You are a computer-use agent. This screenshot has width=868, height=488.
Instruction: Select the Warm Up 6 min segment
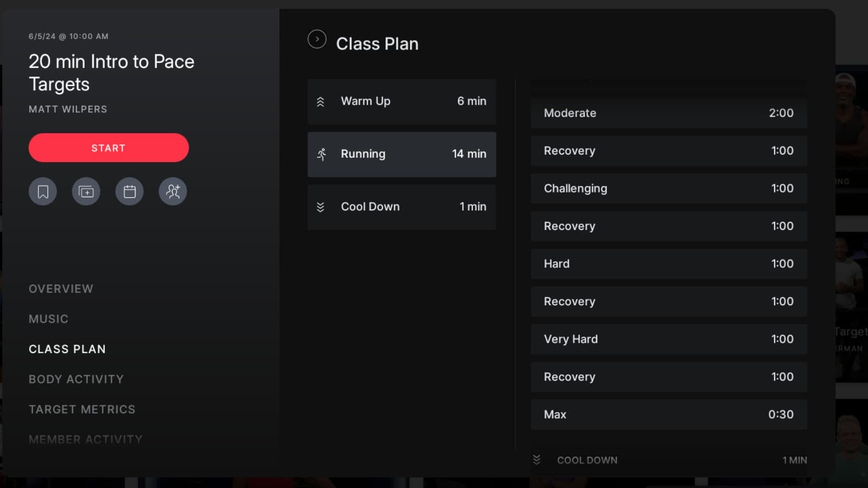401,101
